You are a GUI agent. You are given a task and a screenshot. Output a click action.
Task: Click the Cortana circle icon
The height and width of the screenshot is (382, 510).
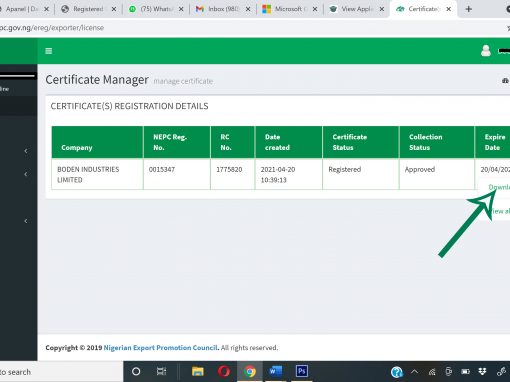[136, 371]
